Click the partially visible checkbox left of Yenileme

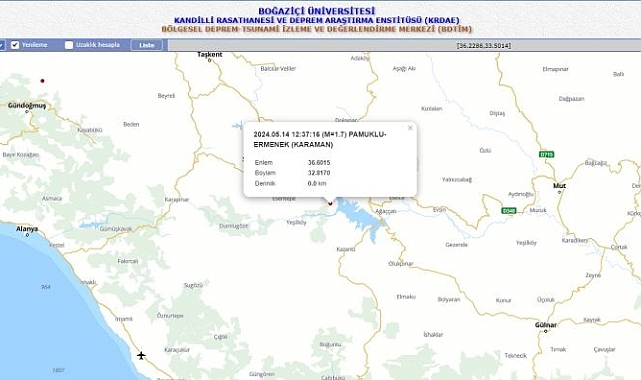pyautogui.click(x=2, y=45)
